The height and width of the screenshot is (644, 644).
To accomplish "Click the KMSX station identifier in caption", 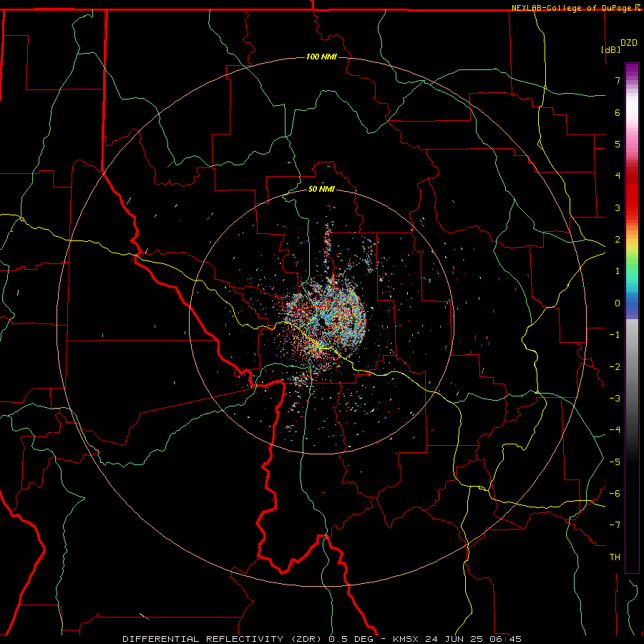I will (407, 639).
